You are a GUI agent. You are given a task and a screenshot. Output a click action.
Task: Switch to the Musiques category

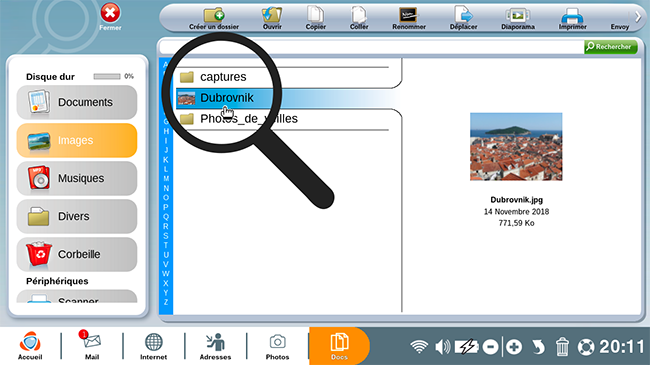click(x=77, y=178)
